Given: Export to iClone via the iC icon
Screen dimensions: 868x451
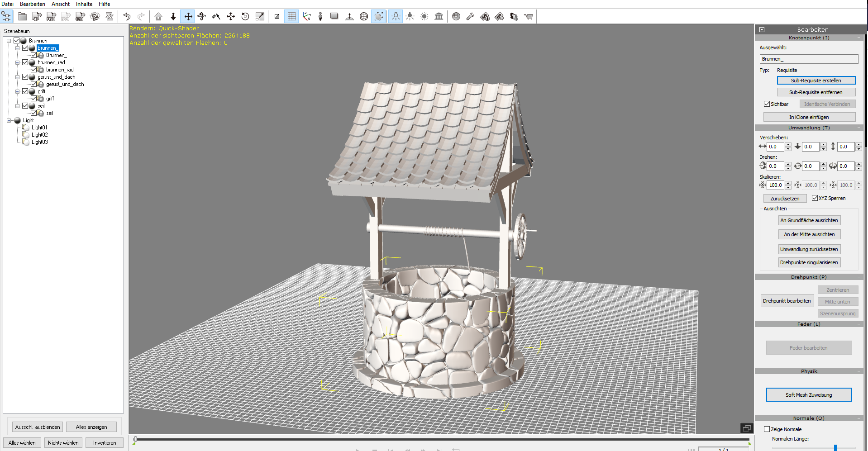Looking at the screenshot, I should coord(37,17).
